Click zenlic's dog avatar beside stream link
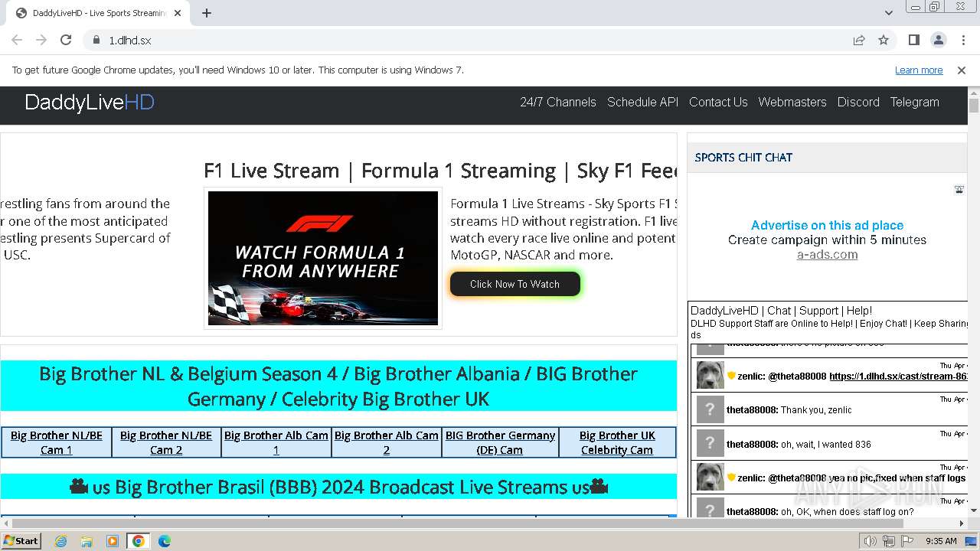Image resolution: width=980 pixels, height=551 pixels. click(710, 375)
